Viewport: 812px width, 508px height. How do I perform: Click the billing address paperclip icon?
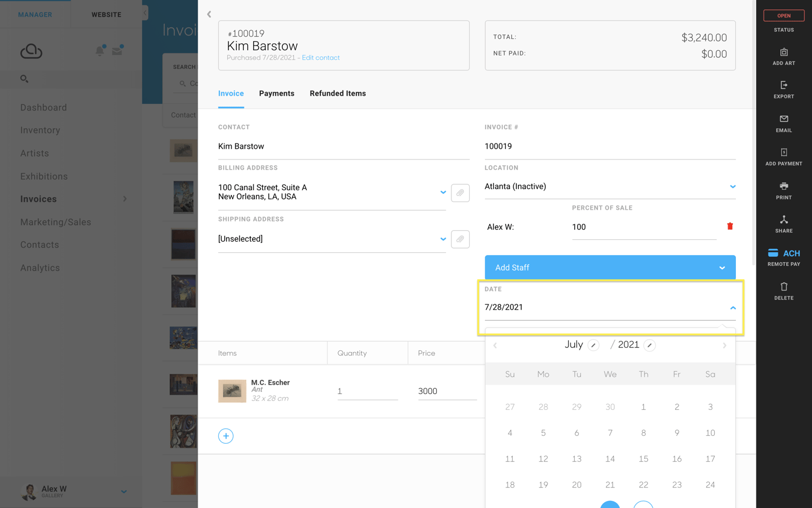point(460,193)
